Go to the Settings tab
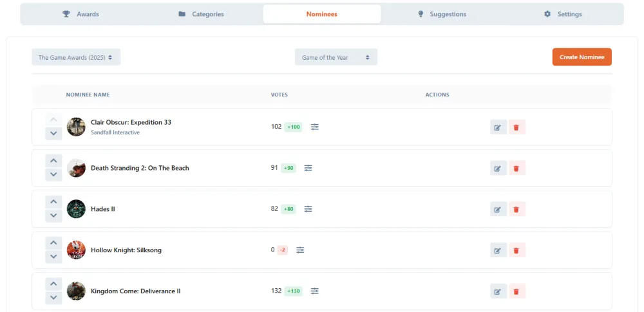The height and width of the screenshot is (312, 644). pyautogui.click(x=563, y=14)
